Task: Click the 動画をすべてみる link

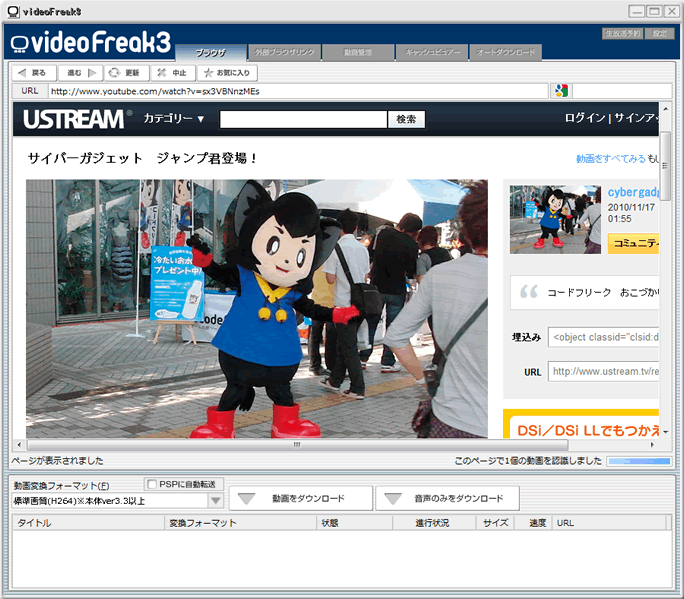Action: coord(610,159)
